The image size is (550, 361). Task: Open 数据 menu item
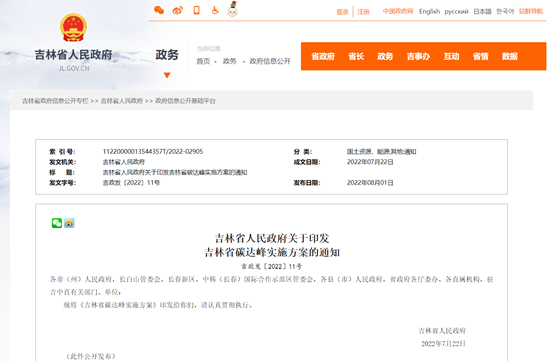510,56
